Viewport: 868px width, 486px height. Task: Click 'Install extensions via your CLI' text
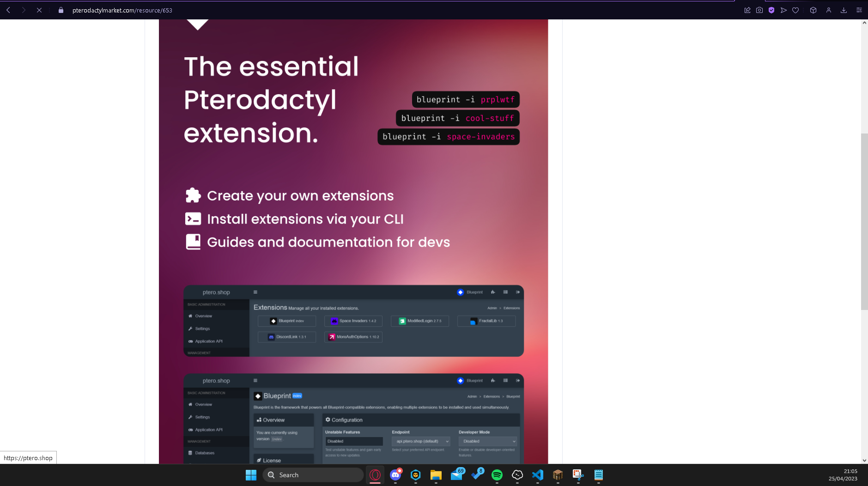(305, 219)
